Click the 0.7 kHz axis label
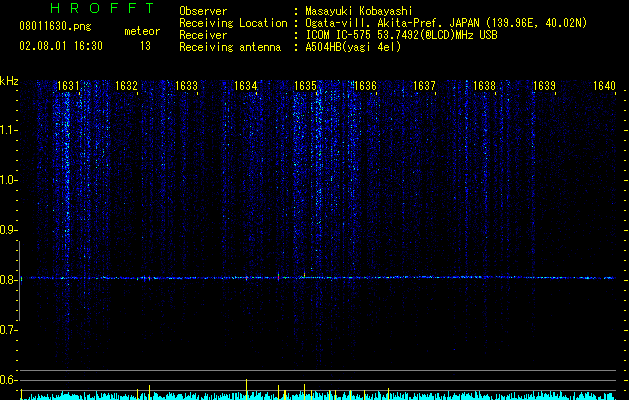The width and height of the screenshot is (629, 400). pyautogui.click(x=8, y=330)
